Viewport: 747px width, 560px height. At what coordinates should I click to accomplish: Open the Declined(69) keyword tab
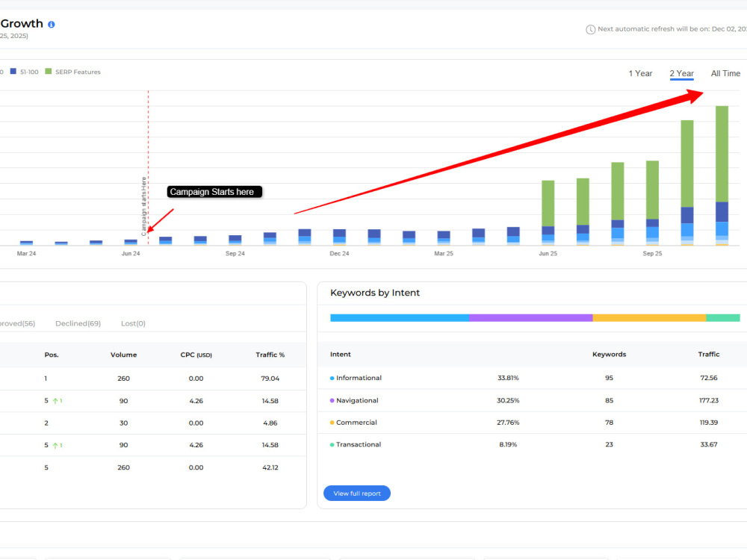pyautogui.click(x=78, y=323)
